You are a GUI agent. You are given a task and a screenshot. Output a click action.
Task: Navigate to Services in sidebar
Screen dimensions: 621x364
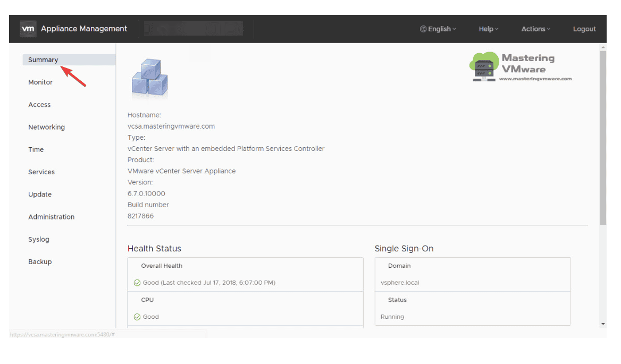(x=41, y=172)
